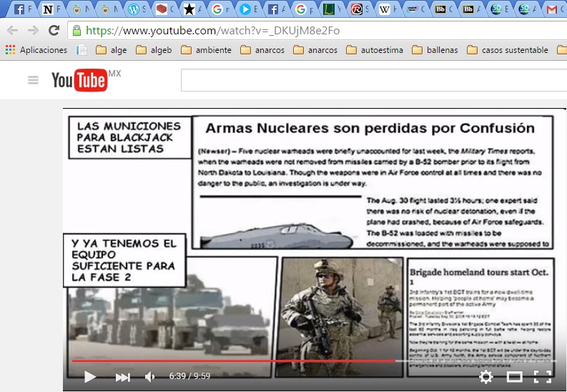View site info via green padlock icon
Viewport: 567px width, 392px height.
[x=77, y=31]
